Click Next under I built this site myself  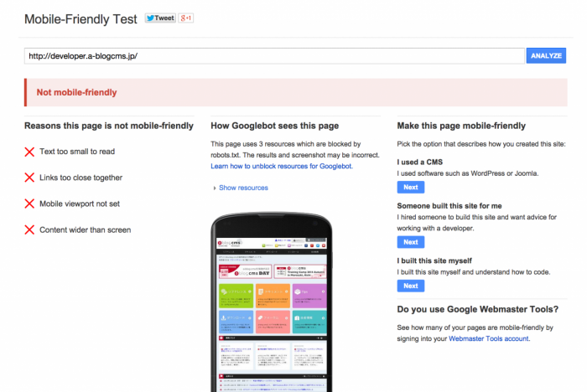click(x=411, y=286)
